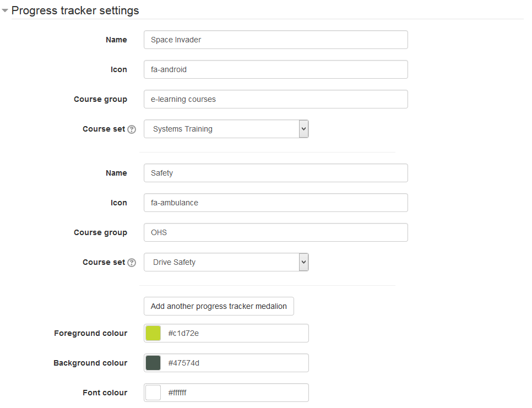The width and height of the screenshot is (532, 408).
Task: Click help icon beside first Course set
Action: (132, 129)
